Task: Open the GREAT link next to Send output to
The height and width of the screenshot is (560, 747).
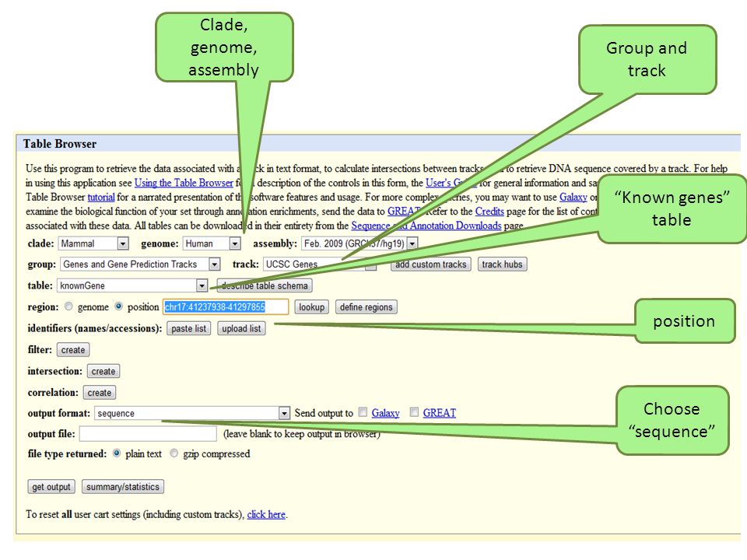Action: click(439, 413)
